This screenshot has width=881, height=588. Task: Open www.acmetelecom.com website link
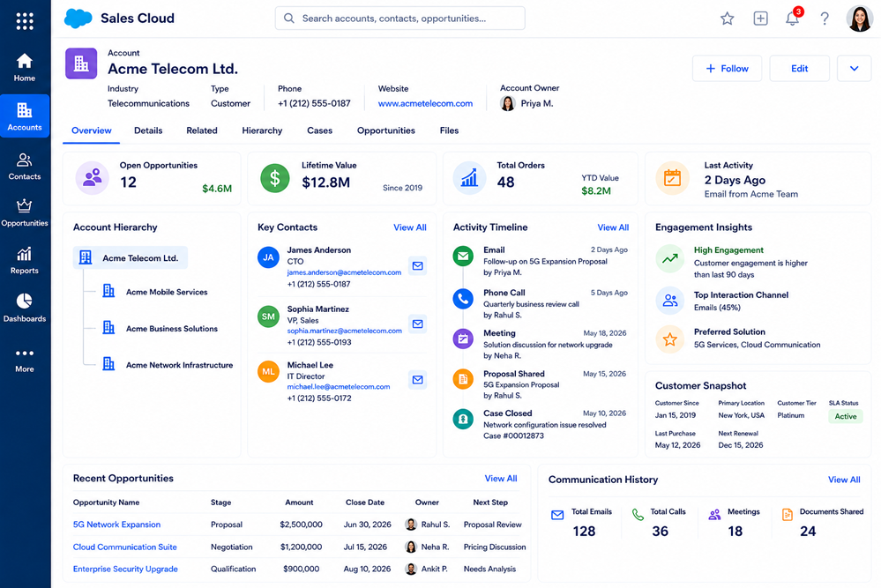coord(425,104)
